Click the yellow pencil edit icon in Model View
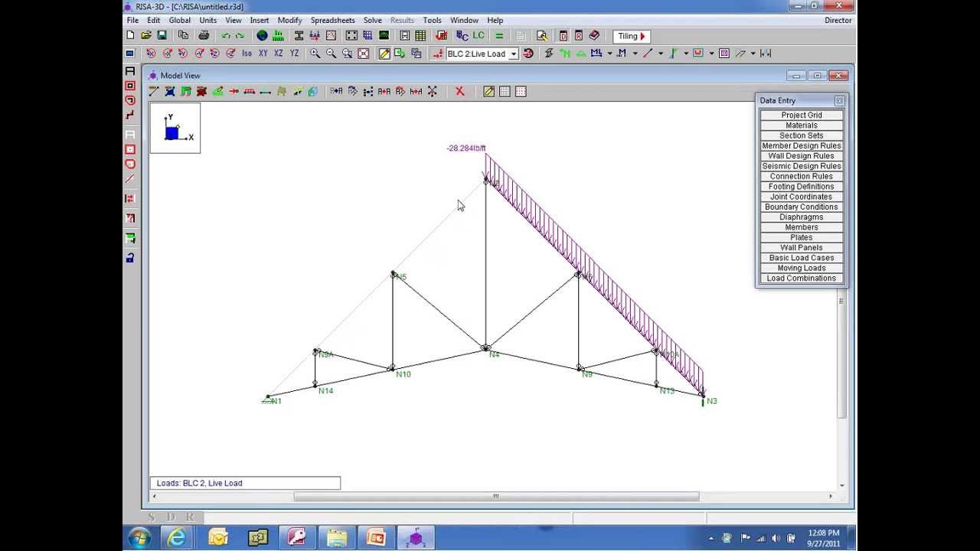980x551 pixels. point(488,91)
